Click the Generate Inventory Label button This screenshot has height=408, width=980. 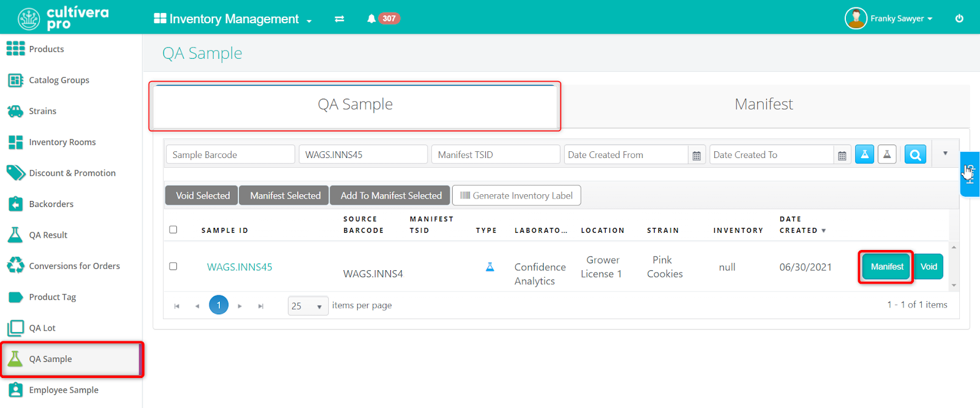(516, 195)
